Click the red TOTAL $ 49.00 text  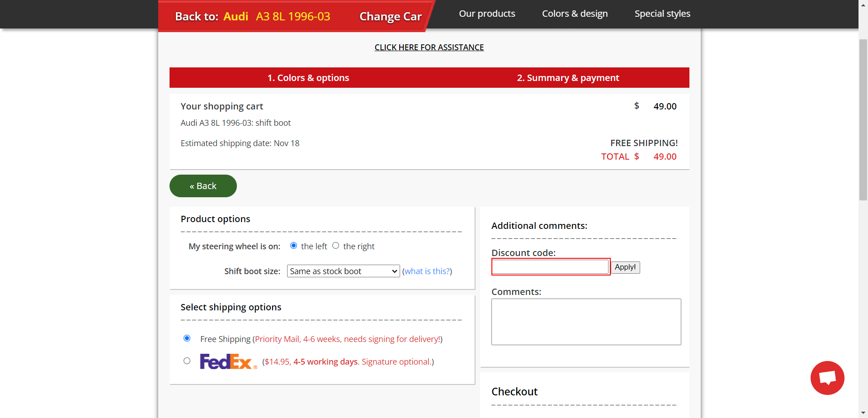(639, 157)
